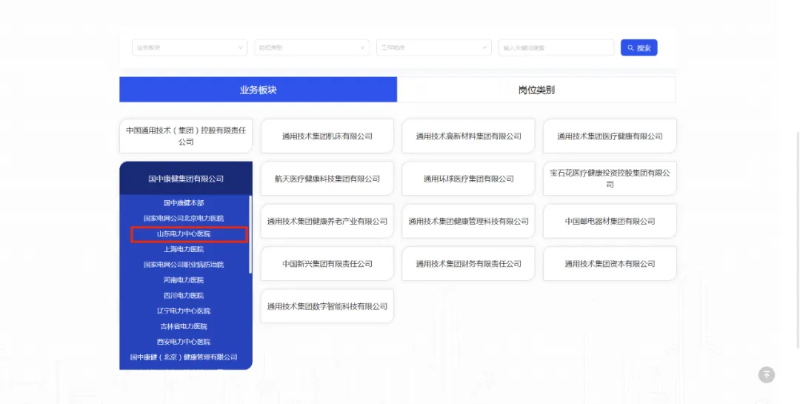Click the back-to-top arrow icon
This screenshot has width=800, height=404.
tap(766, 374)
